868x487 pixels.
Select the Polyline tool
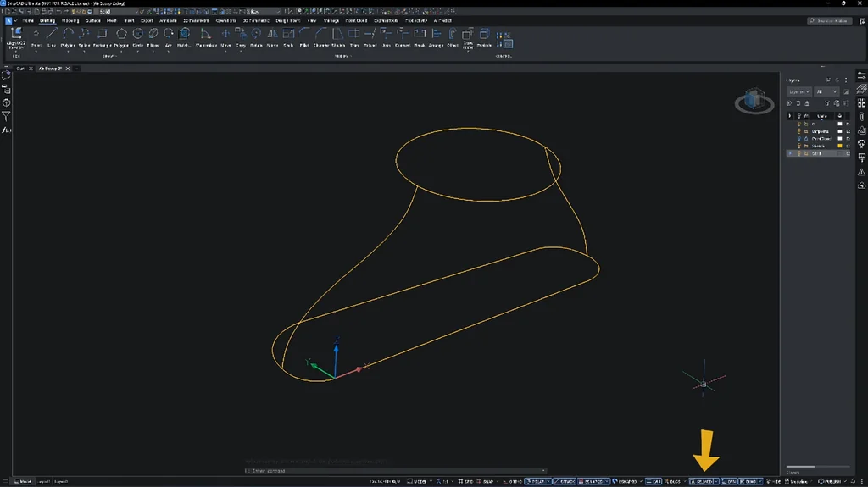(x=68, y=37)
